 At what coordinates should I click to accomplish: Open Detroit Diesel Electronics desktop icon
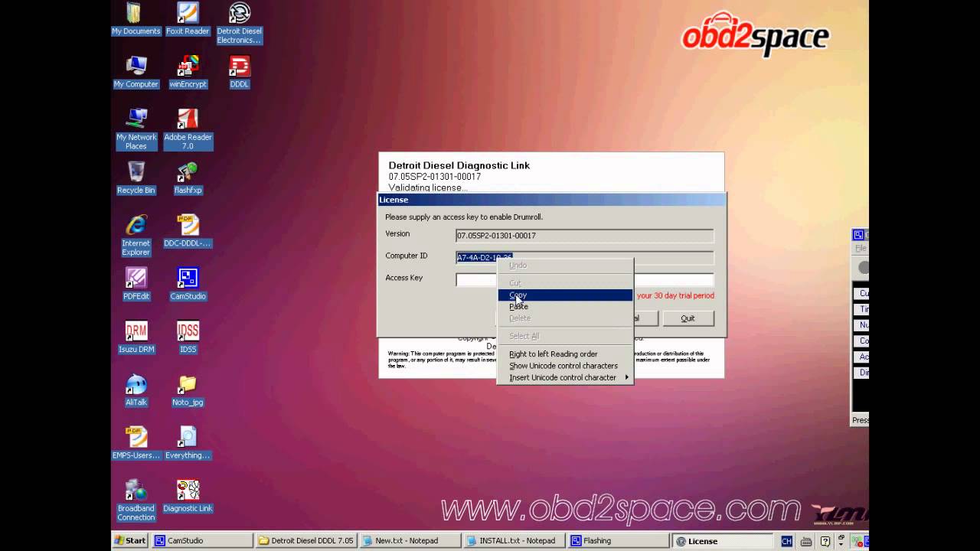coord(239,24)
